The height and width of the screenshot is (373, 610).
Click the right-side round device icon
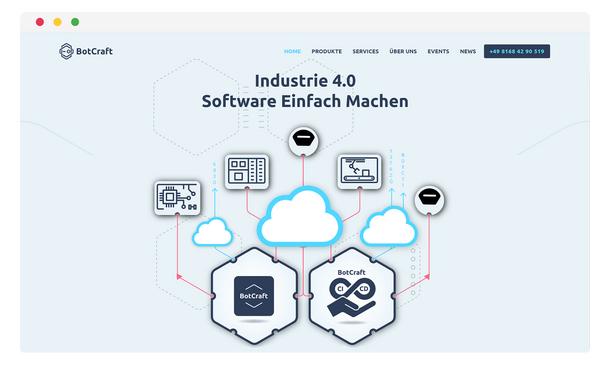429,200
